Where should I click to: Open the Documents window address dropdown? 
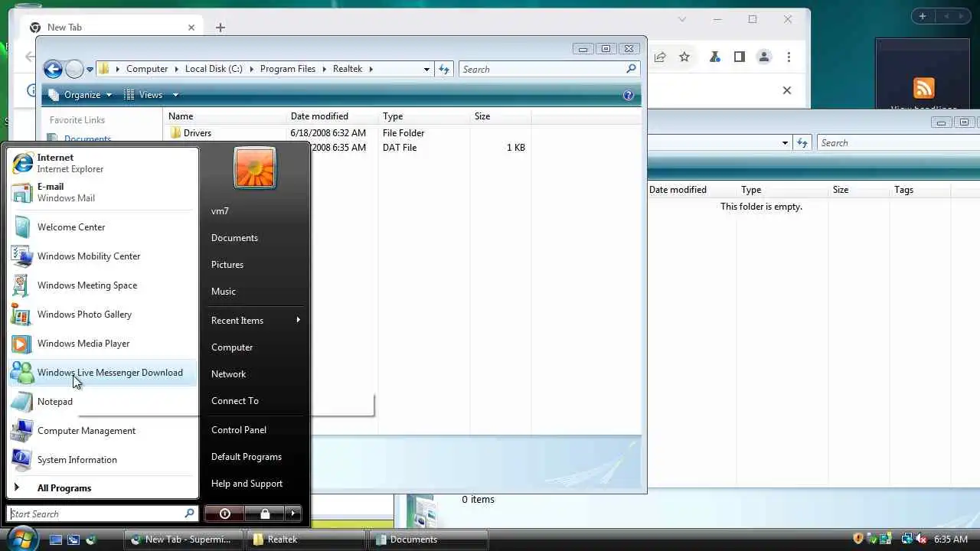point(785,143)
